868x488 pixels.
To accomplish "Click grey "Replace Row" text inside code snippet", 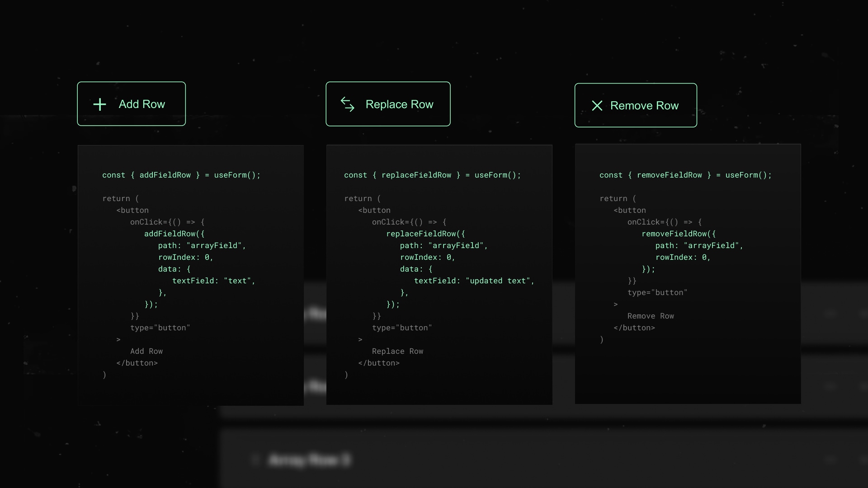I will [x=397, y=352].
